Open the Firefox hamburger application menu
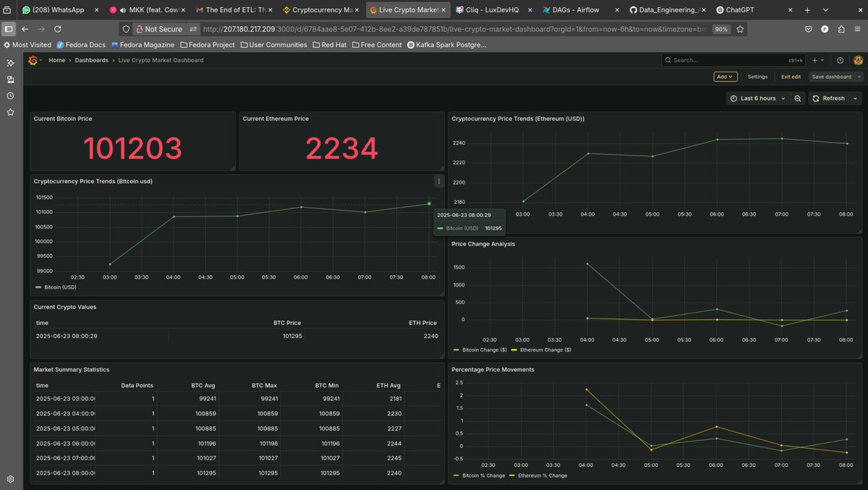The width and height of the screenshot is (868, 490). point(859,29)
